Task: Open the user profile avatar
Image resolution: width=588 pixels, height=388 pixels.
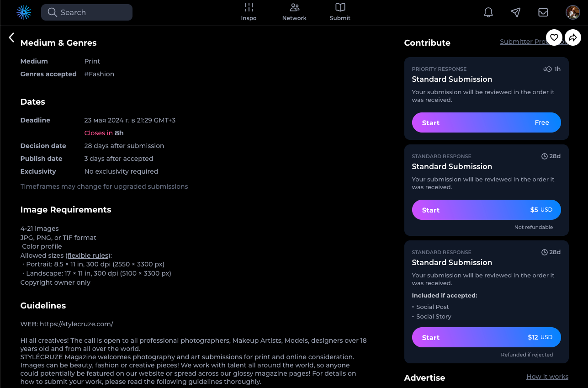Action: tap(572, 12)
